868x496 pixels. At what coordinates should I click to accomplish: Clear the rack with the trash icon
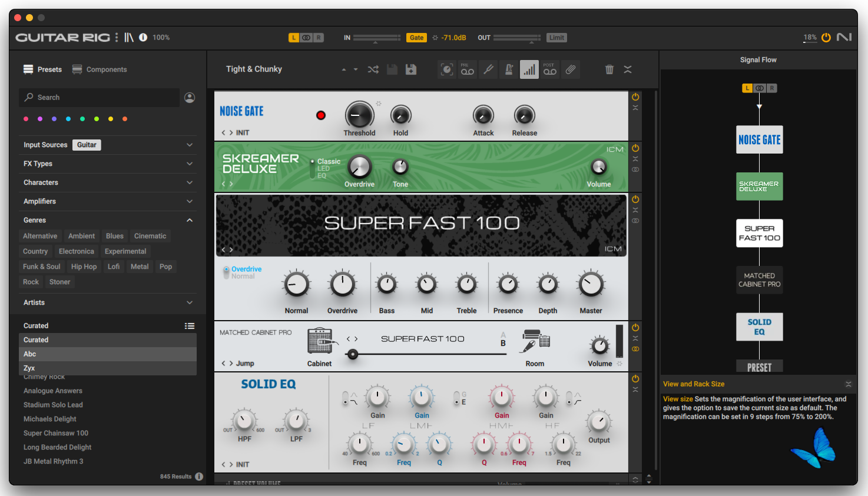tap(609, 69)
